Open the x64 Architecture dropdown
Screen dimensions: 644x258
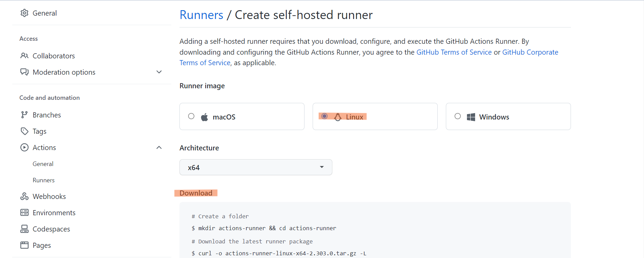coord(256,167)
